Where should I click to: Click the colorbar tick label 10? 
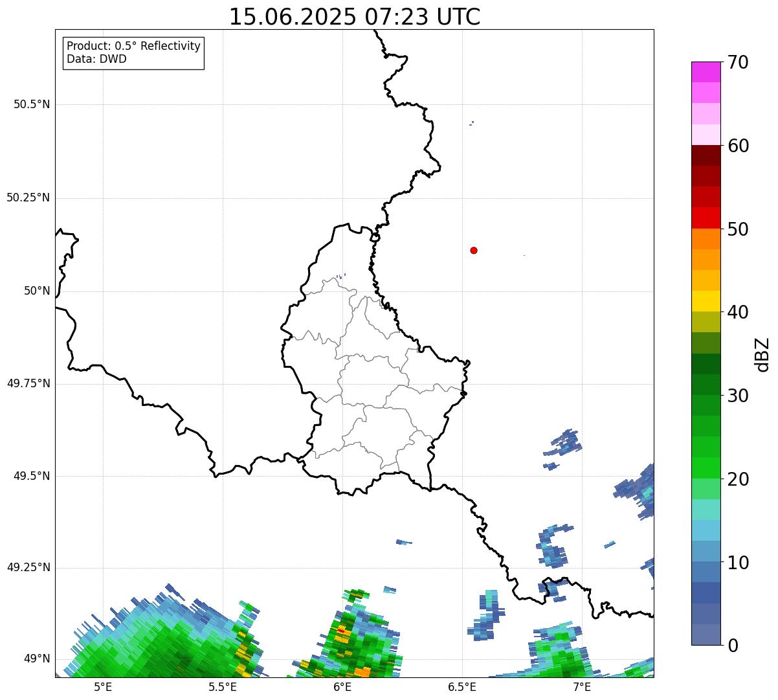pyautogui.click(x=738, y=562)
